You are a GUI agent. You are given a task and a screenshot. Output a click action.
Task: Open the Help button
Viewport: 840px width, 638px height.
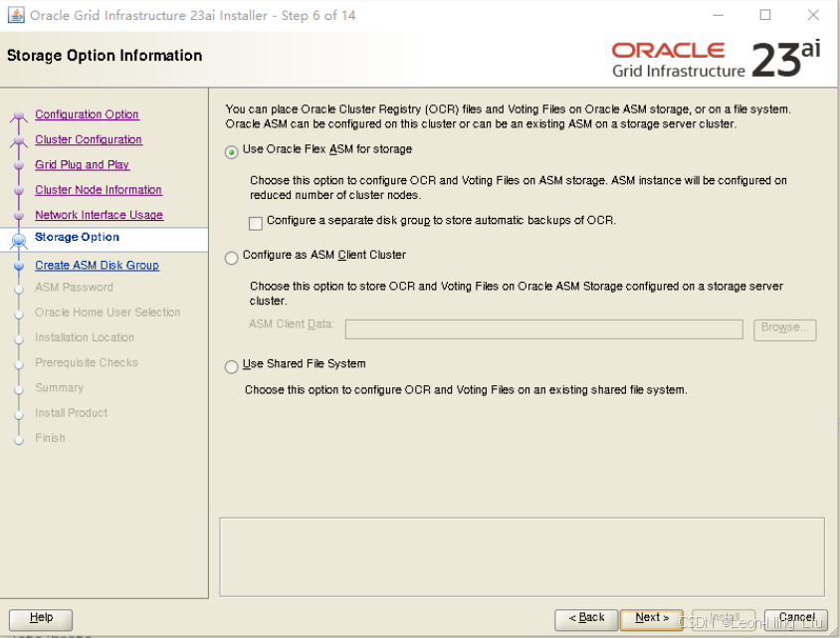coord(41,619)
